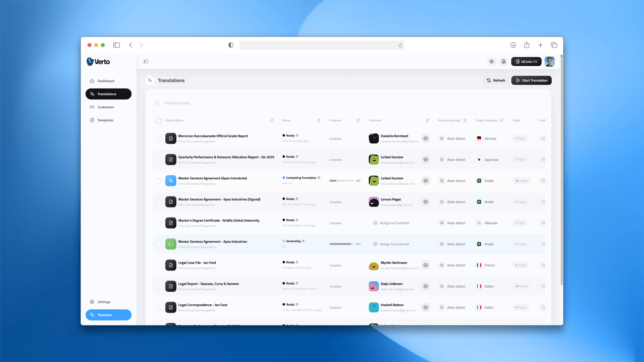Open document icon for Legal Case File - Ian Ford
This screenshot has height=362, width=644.
pos(171,265)
